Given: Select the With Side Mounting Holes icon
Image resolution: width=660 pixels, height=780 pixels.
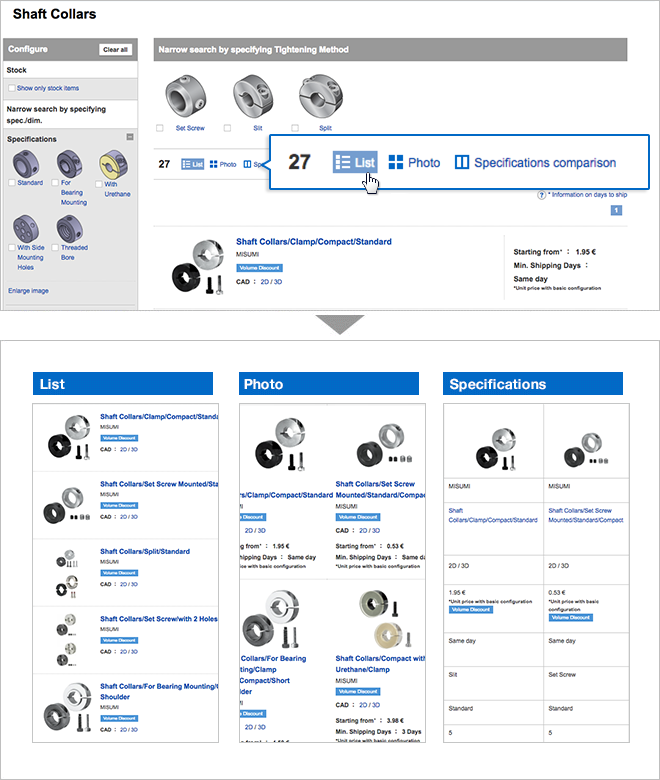Looking at the screenshot, I should point(25,229).
